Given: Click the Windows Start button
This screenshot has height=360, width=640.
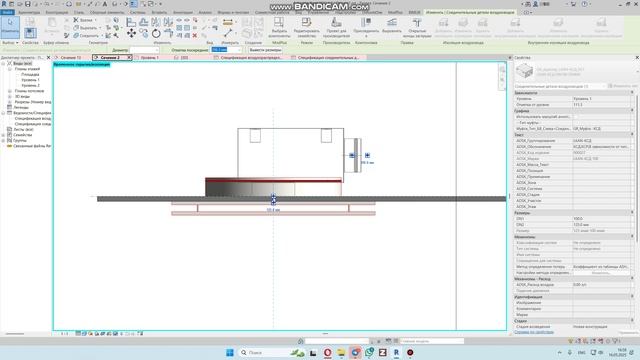Looking at the screenshot, I should point(230,352).
